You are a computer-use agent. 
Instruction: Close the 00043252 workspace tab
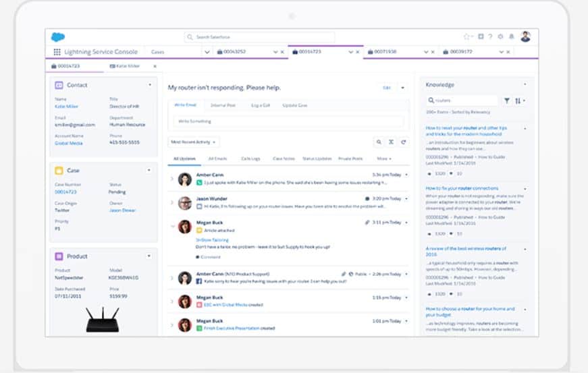[282, 52]
